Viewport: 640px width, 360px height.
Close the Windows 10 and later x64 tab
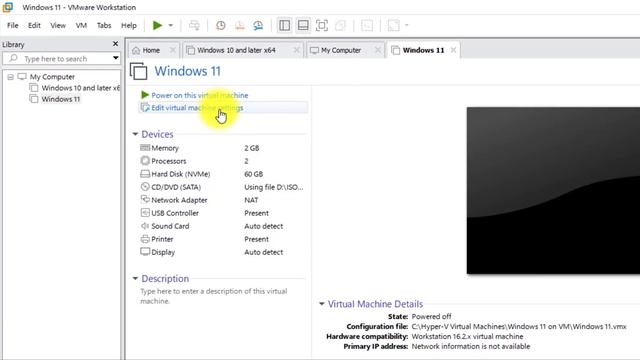tap(297, 50)
